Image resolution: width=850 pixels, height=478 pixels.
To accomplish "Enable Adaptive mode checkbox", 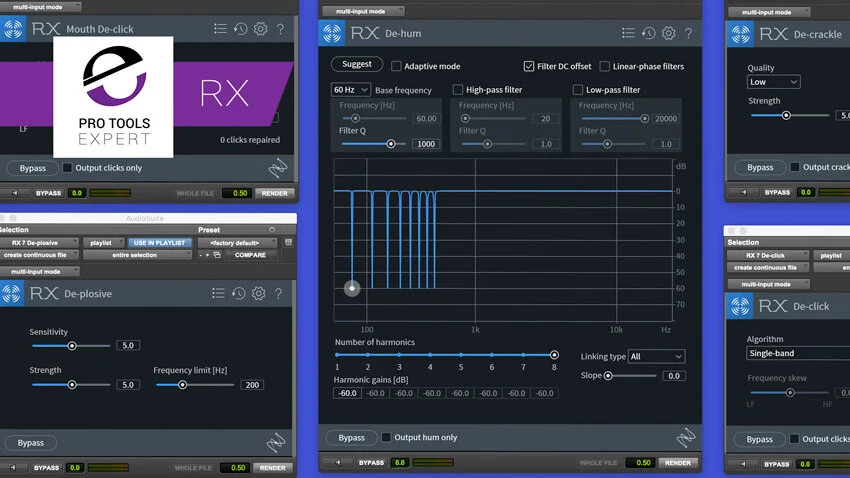I will click(x=396, y=66).
